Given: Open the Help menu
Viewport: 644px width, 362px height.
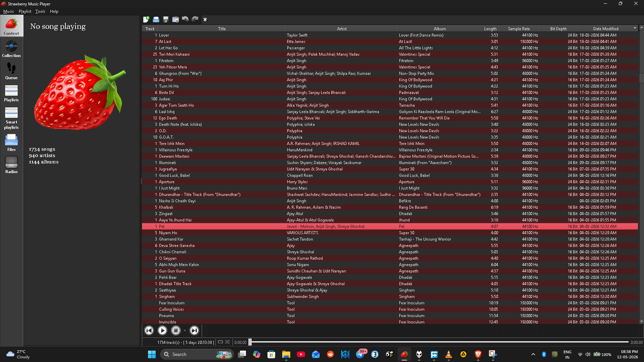Looking at the screenshot, I should [54, 11].
